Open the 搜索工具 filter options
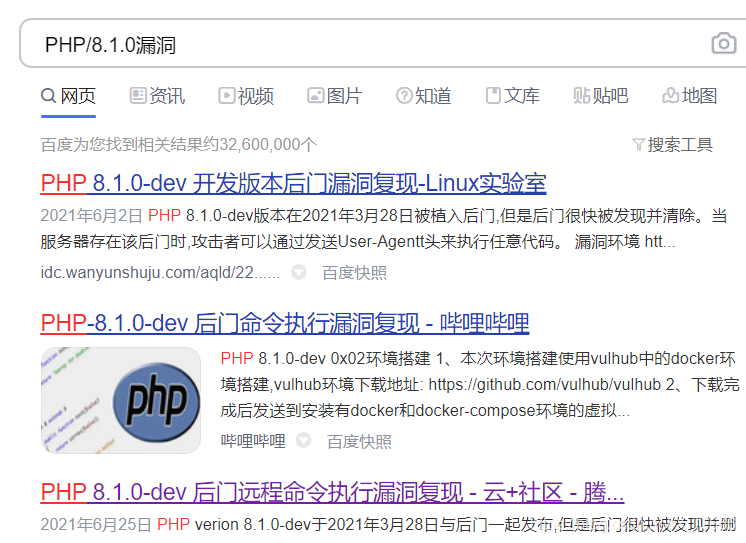746x543 pixels. point(672,145)
